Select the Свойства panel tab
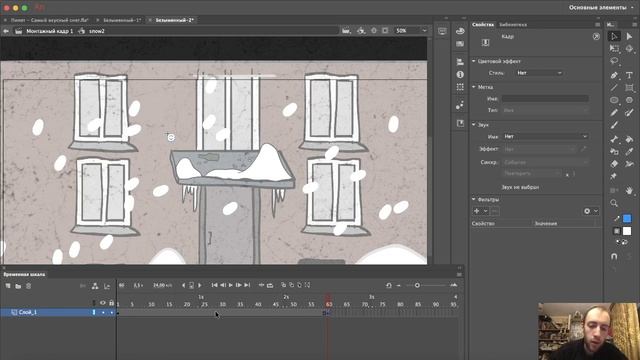Image resolution: width=640 pixels, height=360 pixels. point(483,24)
